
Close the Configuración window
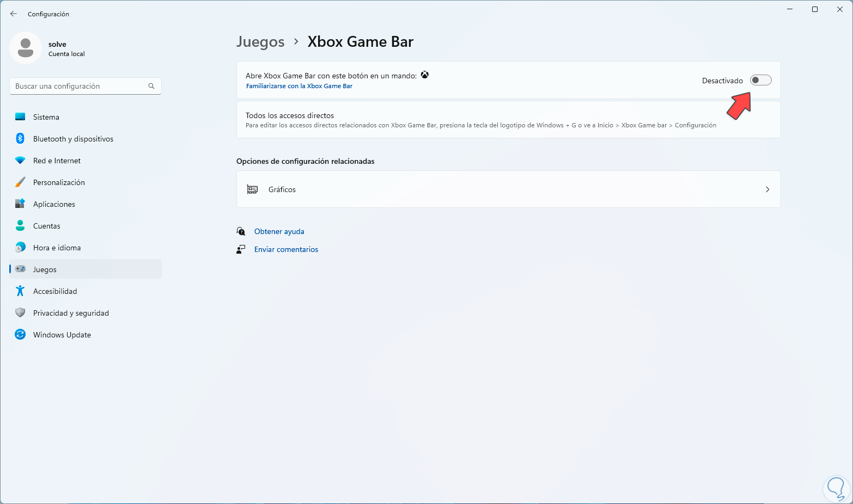[x=840, y=9]
